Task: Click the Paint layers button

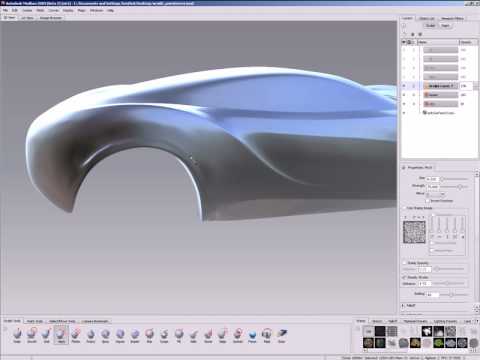Action: [x=445, y=26]
